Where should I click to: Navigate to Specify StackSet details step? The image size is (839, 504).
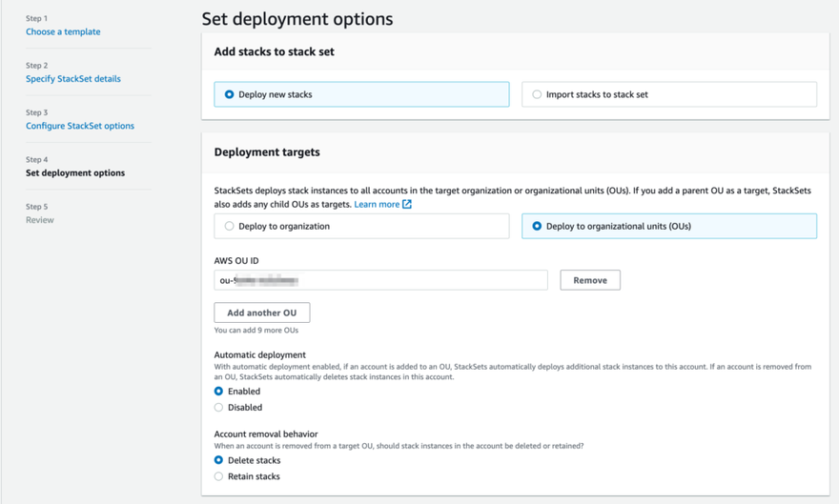coord(73,79)
